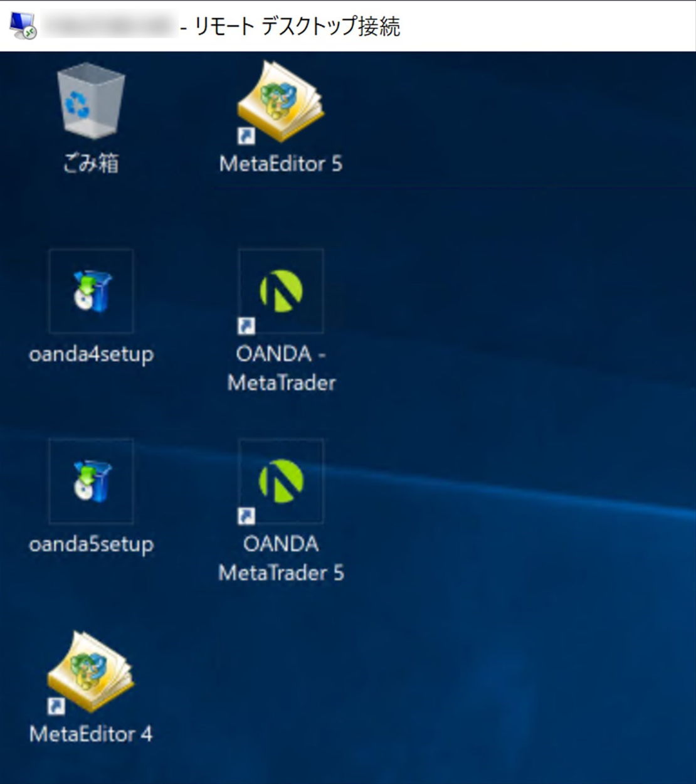696x784 pixels.
Task: Select the Recycle Bin (ごみ箱) icon
Action: (91, 102)
